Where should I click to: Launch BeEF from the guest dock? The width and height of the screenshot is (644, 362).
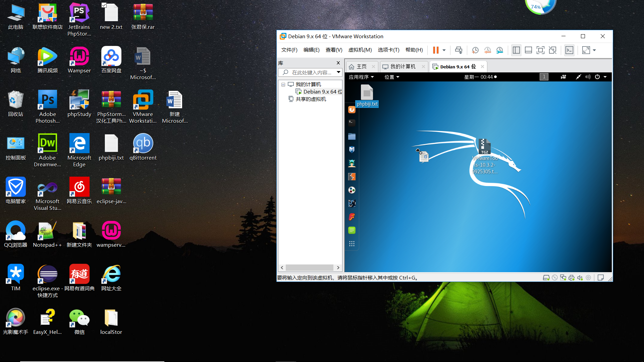pyautogui.click(x=352, y=203)
